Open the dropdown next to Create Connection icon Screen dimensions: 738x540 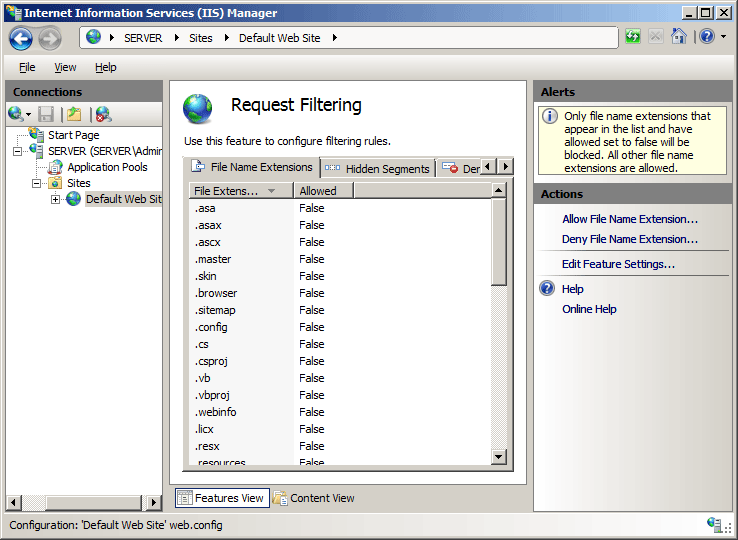point(29,114)
